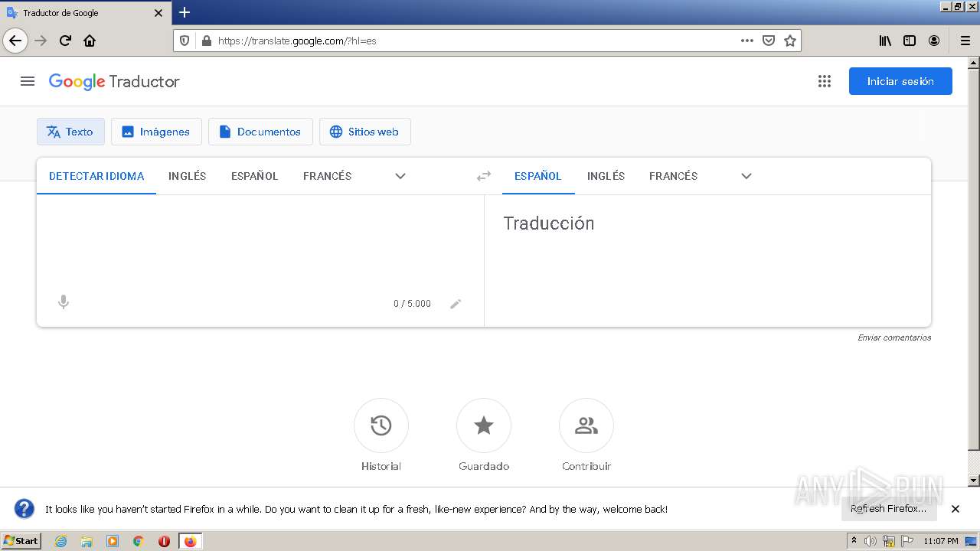
Task: Choose ESPAÑOL as the source language
Action: point(255,176)
